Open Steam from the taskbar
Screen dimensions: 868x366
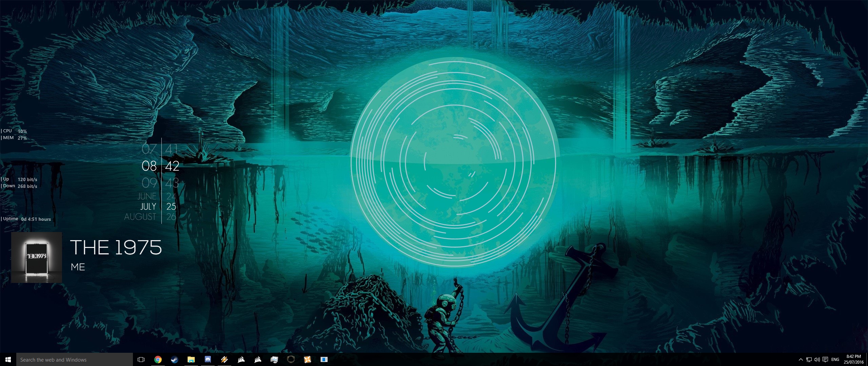(x=174, y=360)
